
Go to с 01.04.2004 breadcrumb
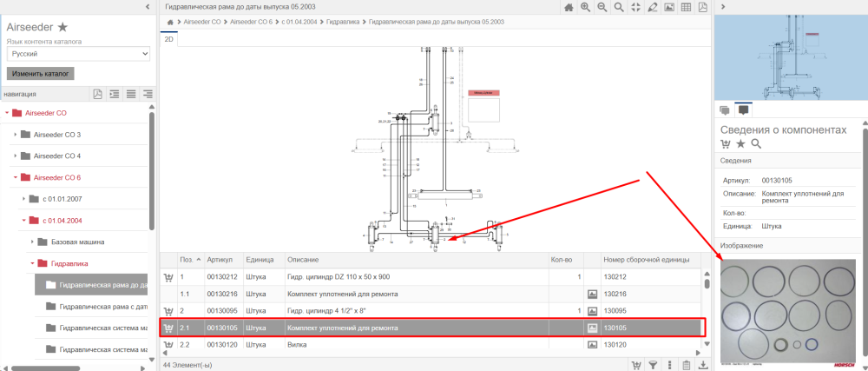299,22
